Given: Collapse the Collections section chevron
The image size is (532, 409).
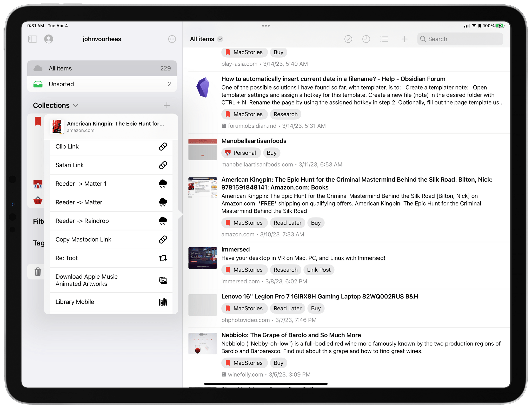Looking at the screenshot, I should click(x=76, y=106).
